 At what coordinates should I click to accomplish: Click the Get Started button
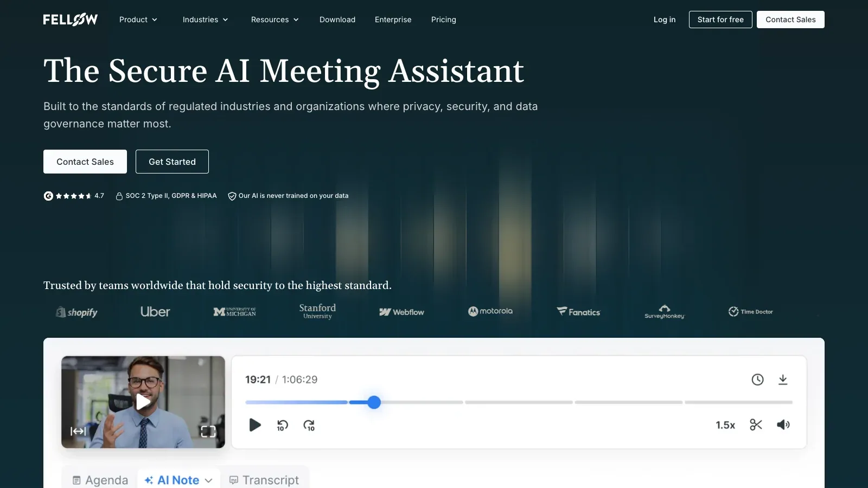pyautogui.click(x=172, y=162)
